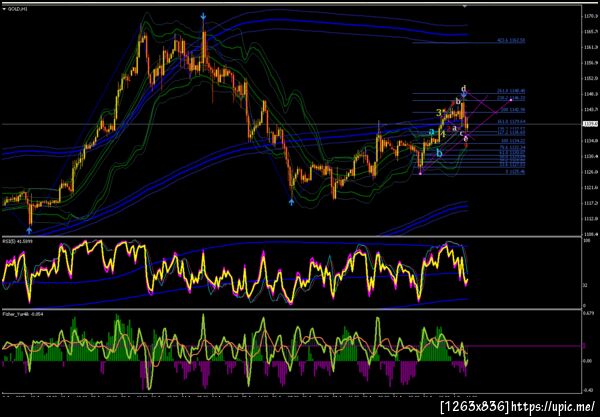Select the 261.8 Fibonacci level label
This screenshot has height=417, width=600.
click(x=511, y=91)
